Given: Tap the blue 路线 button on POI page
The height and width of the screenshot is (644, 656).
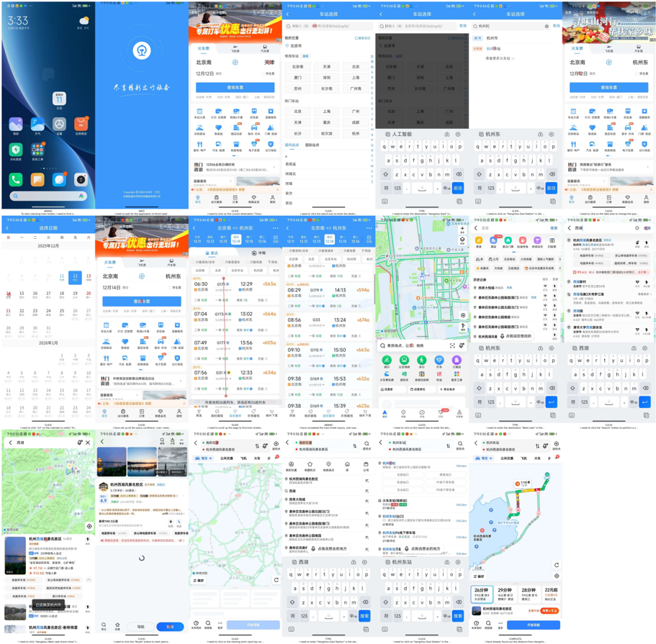Looking at the screenshot, I should (x=170, y=627).
